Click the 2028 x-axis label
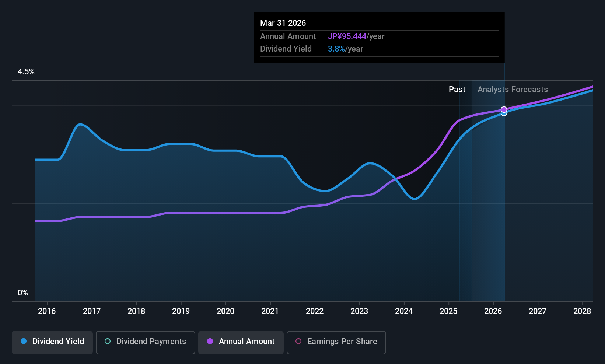 [x=582, y=311]
